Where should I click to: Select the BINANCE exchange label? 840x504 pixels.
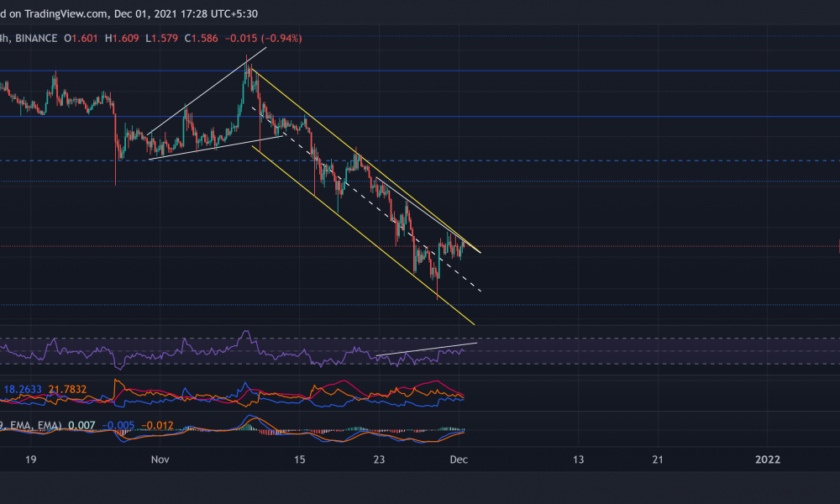pos(36,39)
